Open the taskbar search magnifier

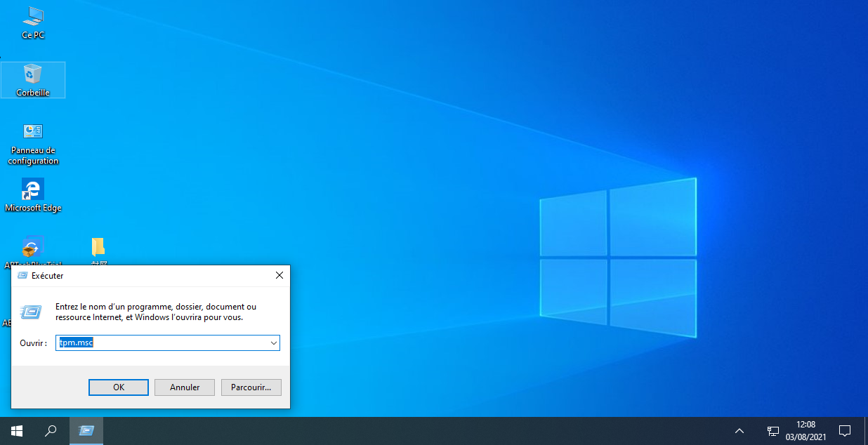point(51,430)
